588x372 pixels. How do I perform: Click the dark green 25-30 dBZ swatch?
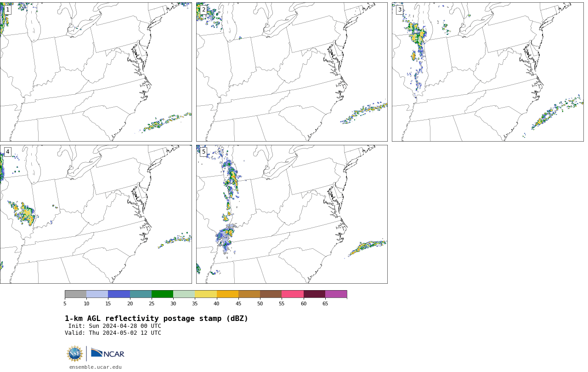(x=162, y=294)
